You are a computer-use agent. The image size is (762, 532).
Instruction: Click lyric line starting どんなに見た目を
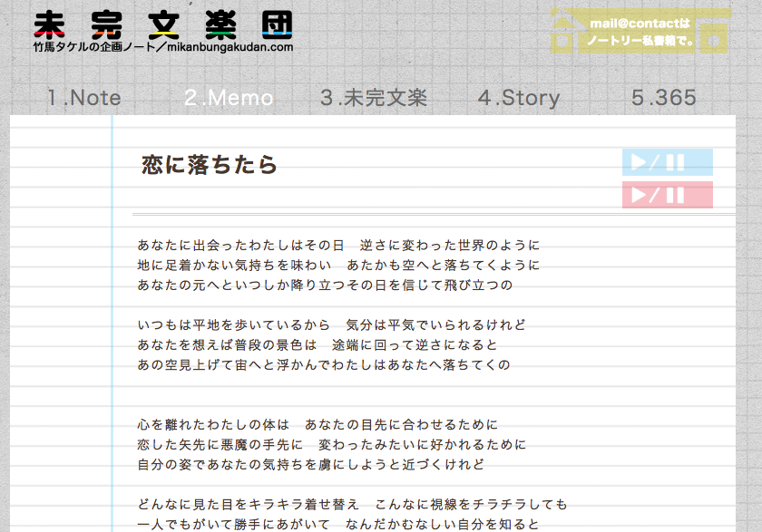352,505
